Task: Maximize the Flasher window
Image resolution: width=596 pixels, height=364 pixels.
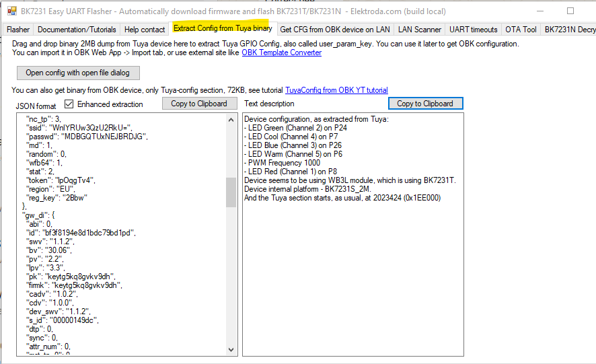Action: [x=570, y=11]
